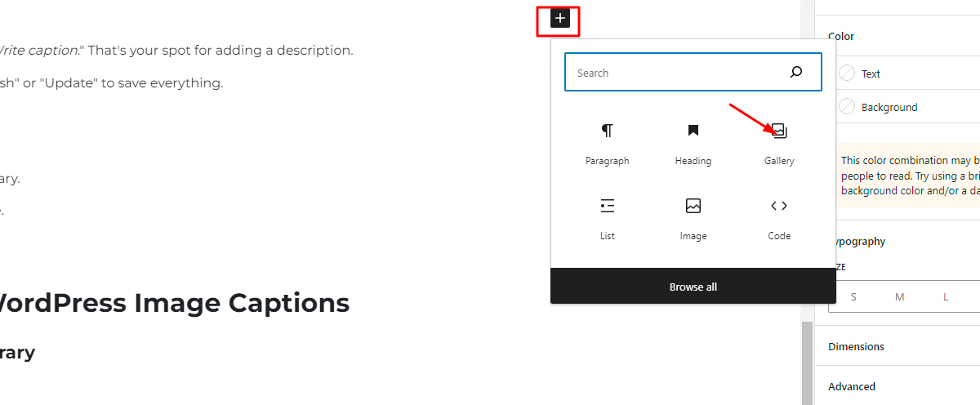Click the Color panel heading
The image size is (980, 405).
(841, 36)
